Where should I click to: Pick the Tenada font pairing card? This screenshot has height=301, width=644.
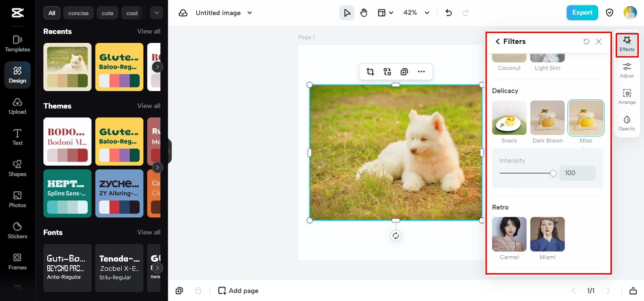click(x=119, y=268)
